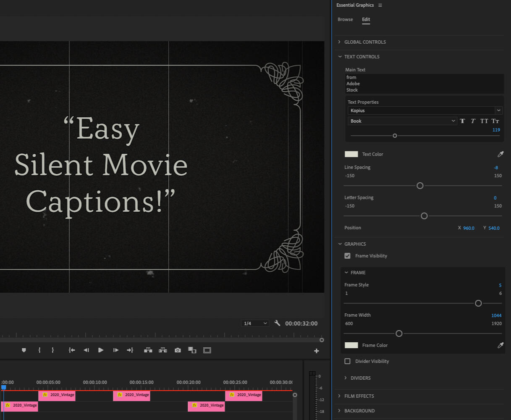The width and height of the screenshot is (511, 420).
Task: Switch to the Browse tab
Action: tap(345, 20)
